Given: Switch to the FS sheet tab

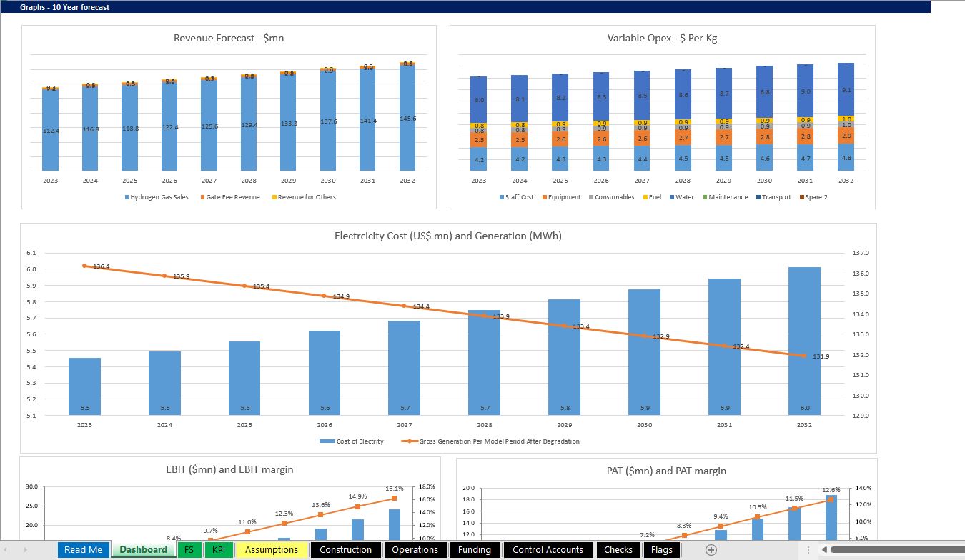Looking at the screenshot, I should [x=189, y=549].
